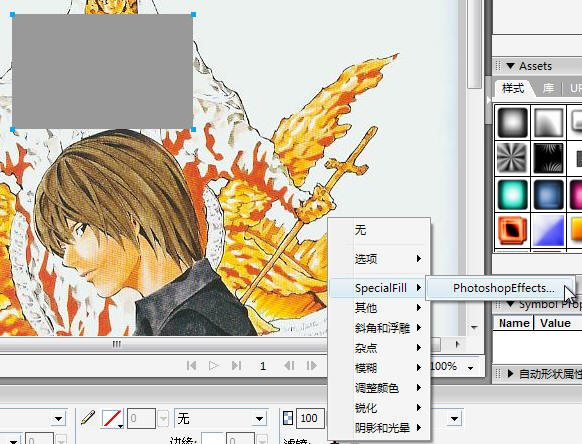This screenshot has height=444, width=582.
Task: Click the bottom-right selection handle of rectangle
Action: (x=193, y=129)
